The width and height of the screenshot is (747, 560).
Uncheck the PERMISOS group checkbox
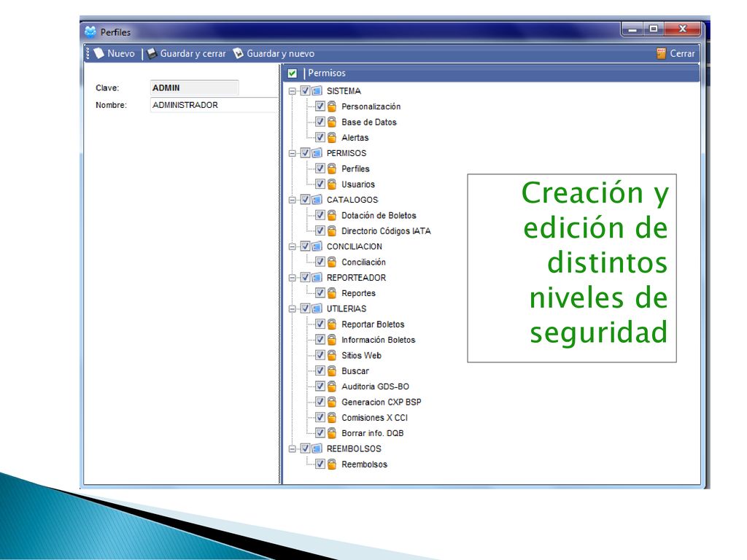click(x=306, y=153)
